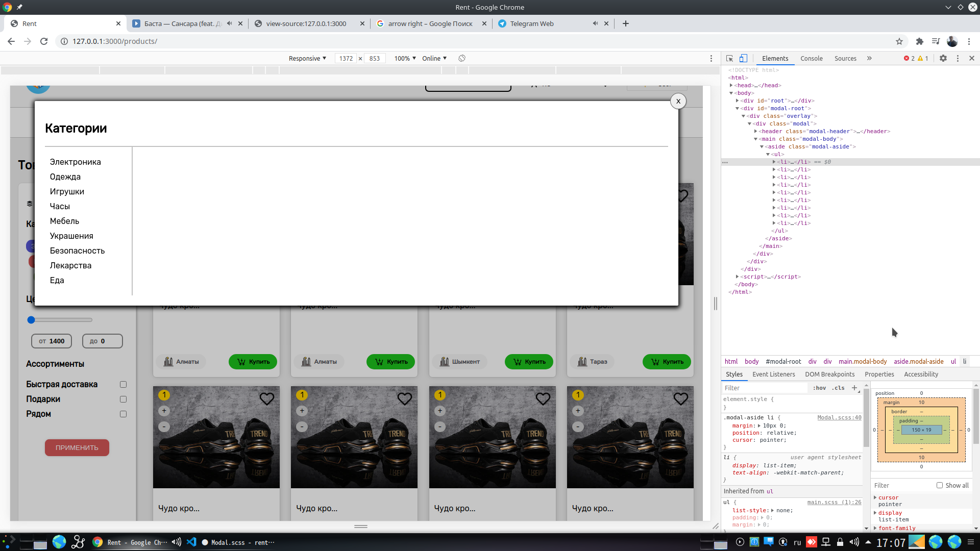980x551 pixels.
Task: Open Chrome extensions puzzle icon
Action: (919, 41)
